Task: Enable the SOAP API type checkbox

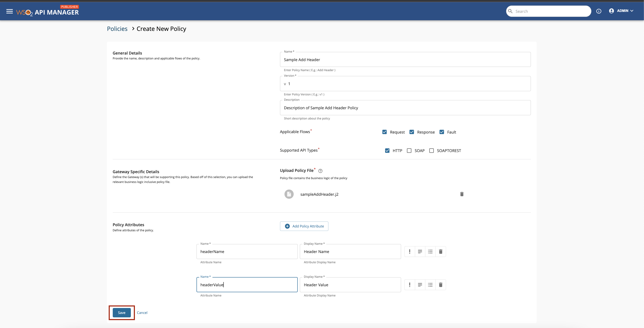Action: [409, 151]
